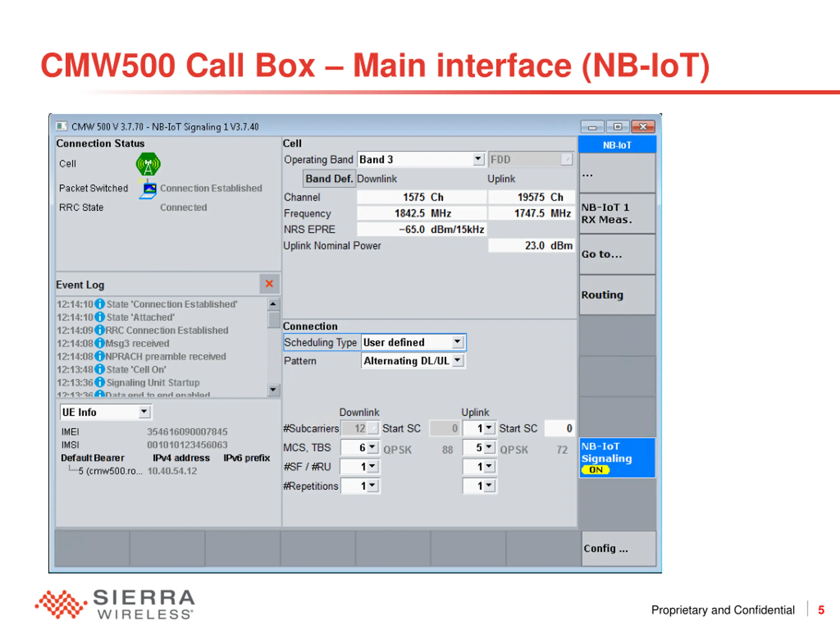Minimize the CMW 500 window
The image size is (840, 630).
coord(592,126)
